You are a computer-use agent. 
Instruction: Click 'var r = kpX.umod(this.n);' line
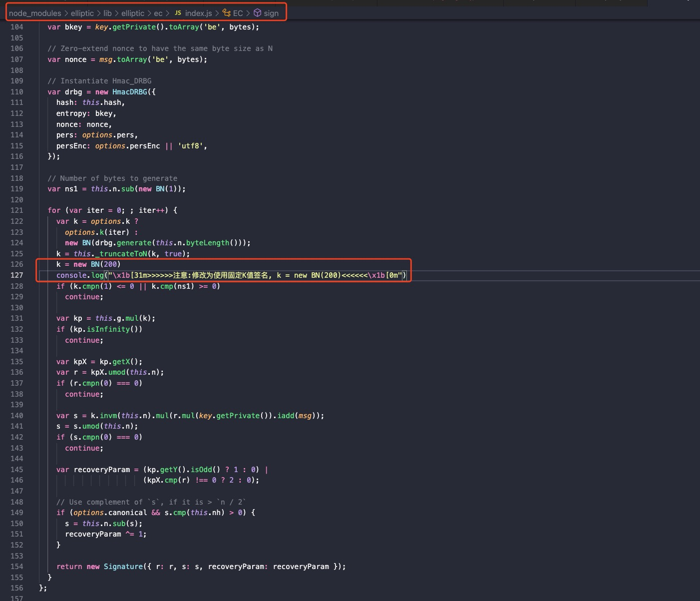click(x=110, y=372)
